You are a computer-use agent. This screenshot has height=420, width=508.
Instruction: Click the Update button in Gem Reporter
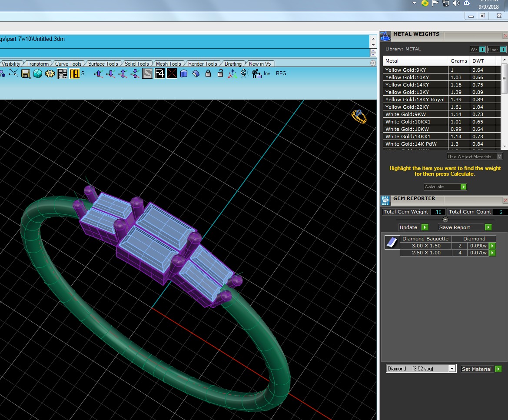pyautogui.click(x=413, y=227)
